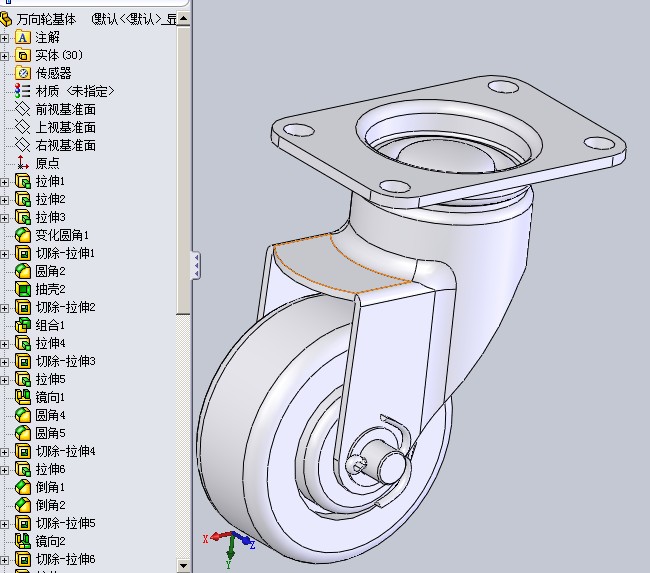Select the 万向轮基体 root label
This screenshot has height=573, width=650.
point(46,19)
